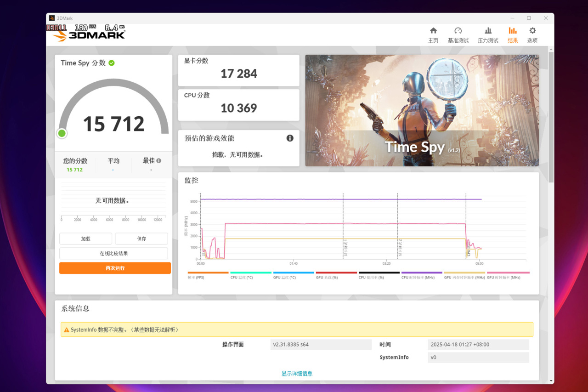Open 在线比较结果 online comparison
The width and height of the screenshot is (588, 392).
pos(113,253)
